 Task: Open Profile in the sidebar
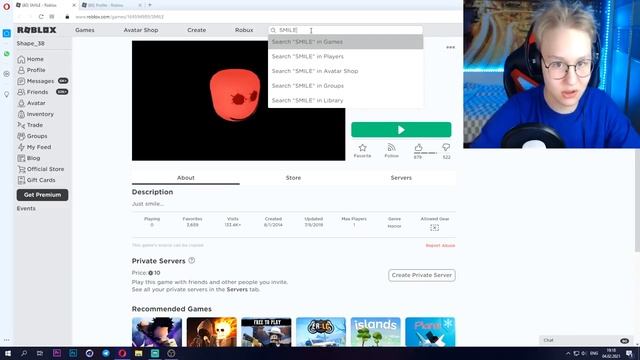tap(31, 70)
